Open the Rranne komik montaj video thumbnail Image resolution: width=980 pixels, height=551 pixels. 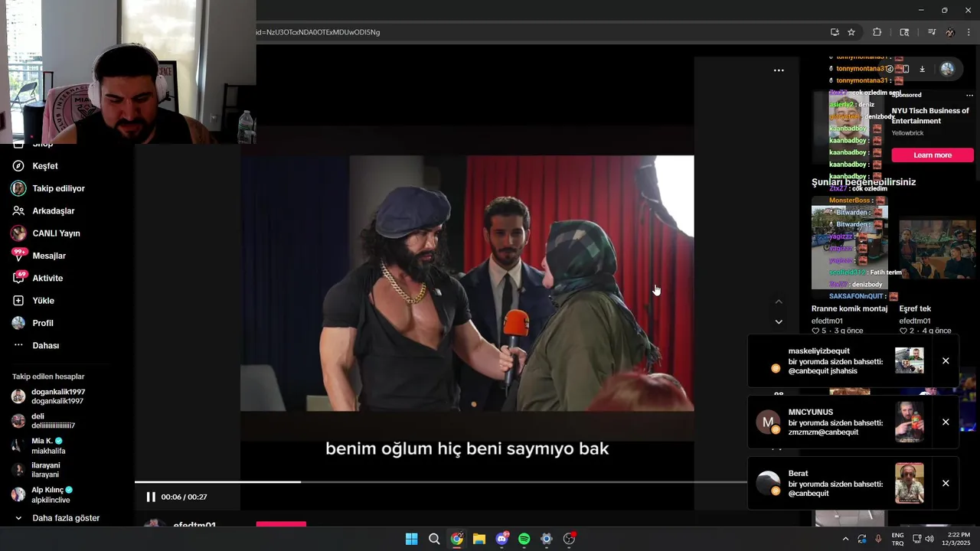click(850, 243)
